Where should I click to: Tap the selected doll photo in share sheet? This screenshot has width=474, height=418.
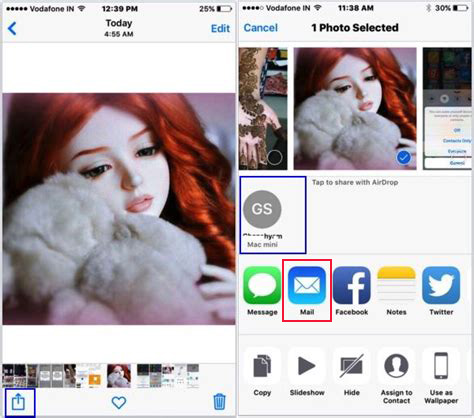(x=355, y=109)
